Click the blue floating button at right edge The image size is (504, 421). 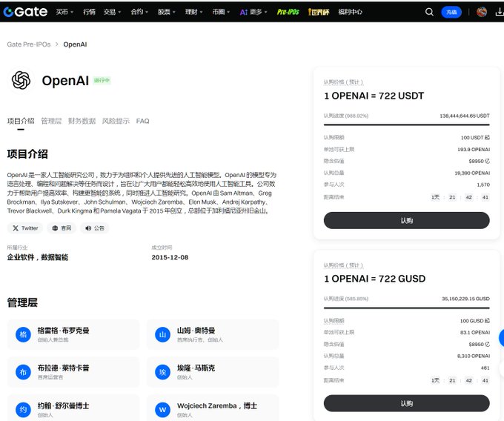point(501,338)
